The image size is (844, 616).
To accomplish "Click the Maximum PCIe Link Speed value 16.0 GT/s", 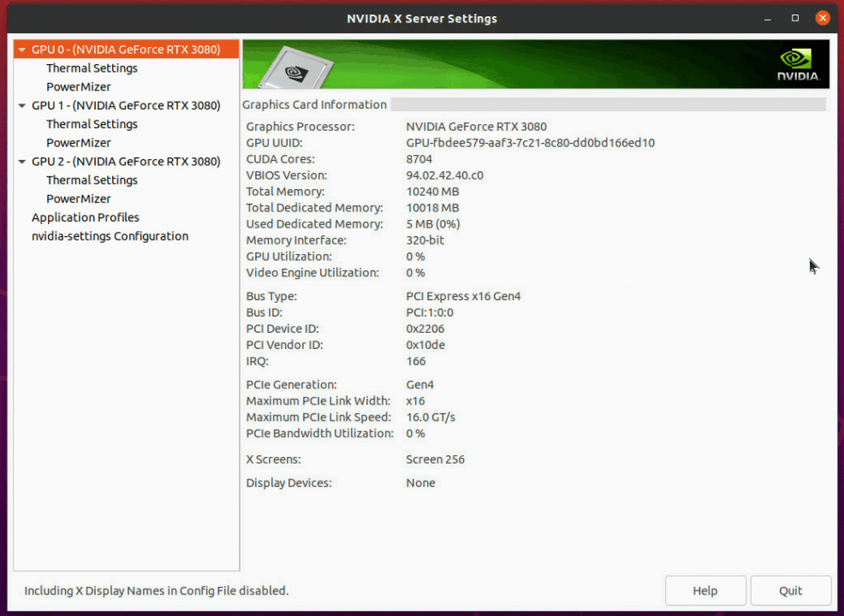I will coord(431,417).
